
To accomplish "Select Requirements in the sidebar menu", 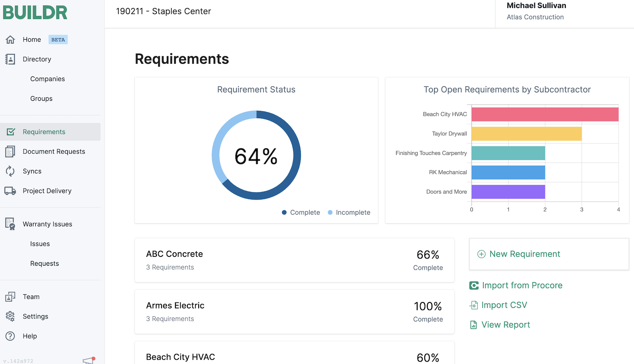I will coord(44,132).
